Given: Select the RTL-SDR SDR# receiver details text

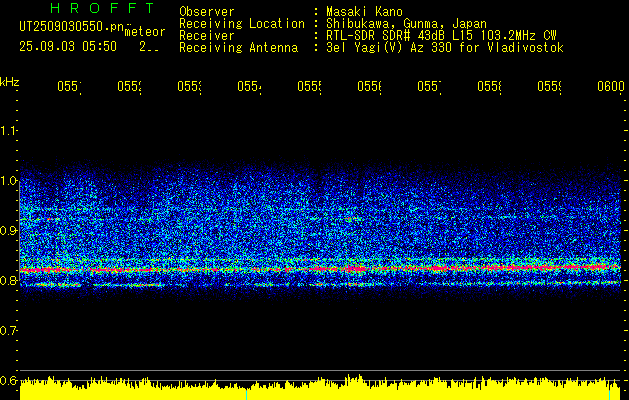Looking at the screenshot, I should (x=442, y=36).
